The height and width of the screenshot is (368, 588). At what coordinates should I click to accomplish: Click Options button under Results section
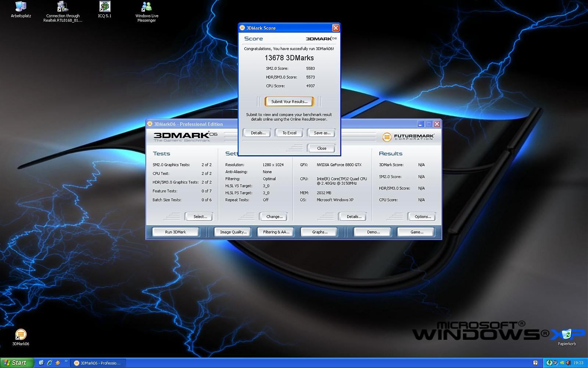click(x=423, y=217)
